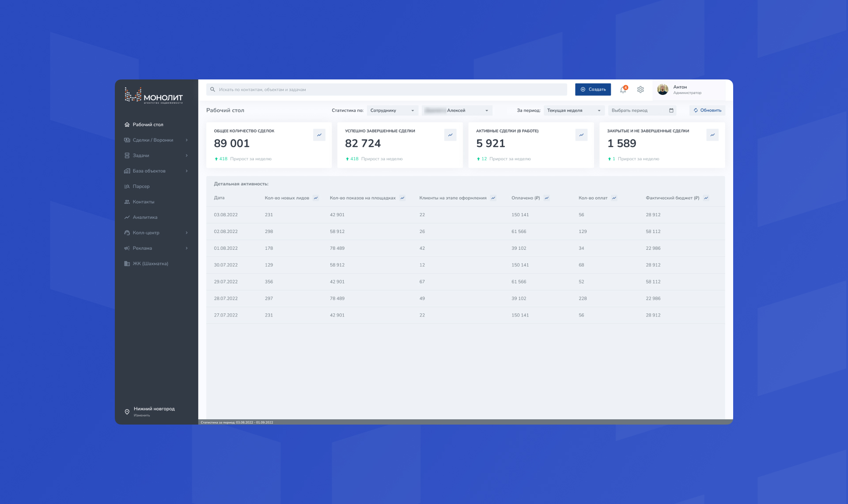
Task: Open chart for closed unfinished deals card
Action: pos(712,135)
